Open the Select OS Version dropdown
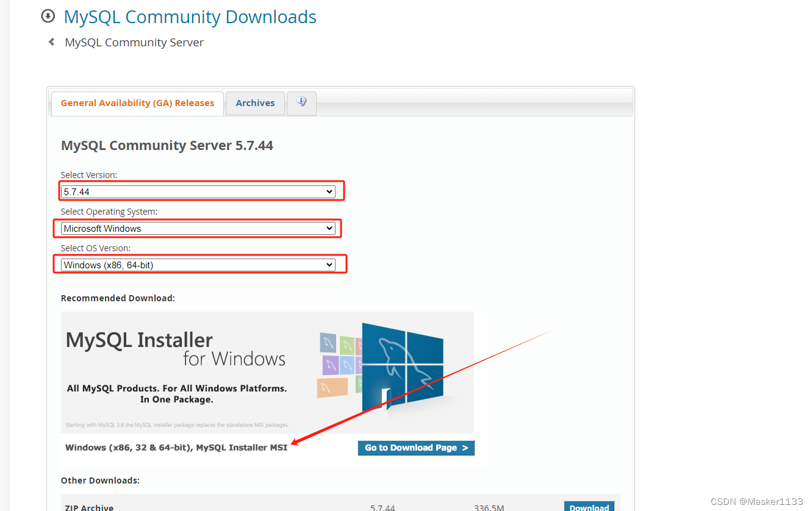The width and height of the screenshot is (812, 511). [198, 265]
